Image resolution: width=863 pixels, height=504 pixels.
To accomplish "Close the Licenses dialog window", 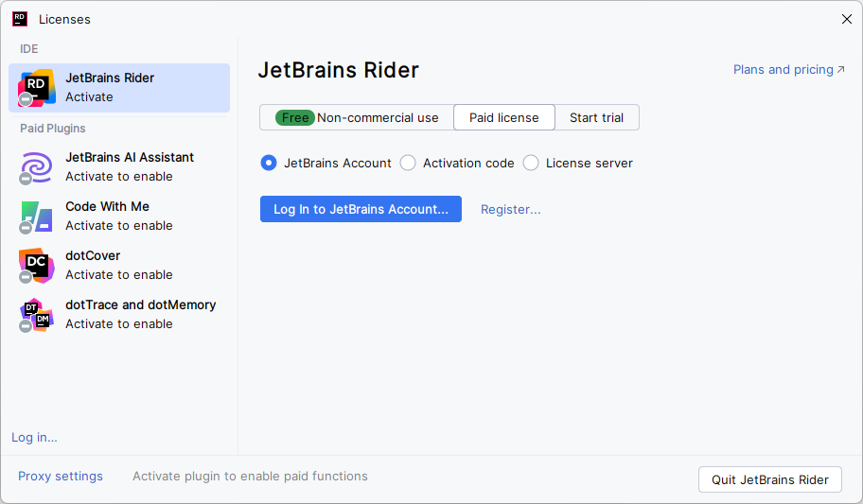I will coord(846,19).
